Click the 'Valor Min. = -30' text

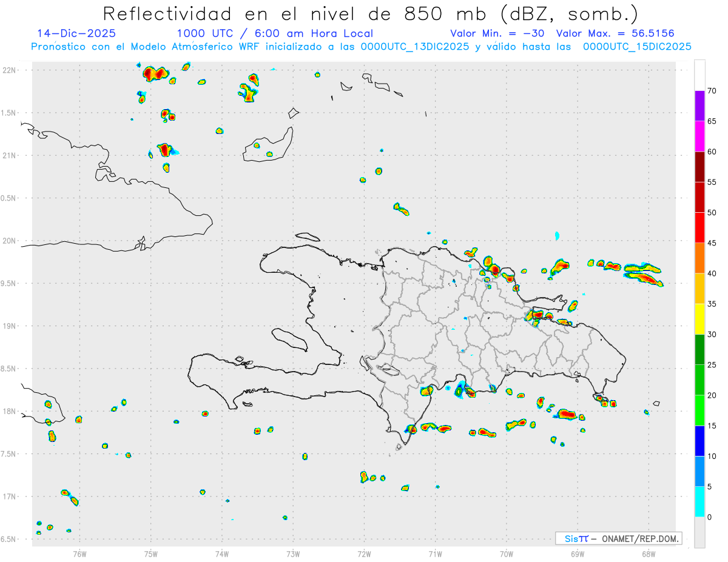498,33
